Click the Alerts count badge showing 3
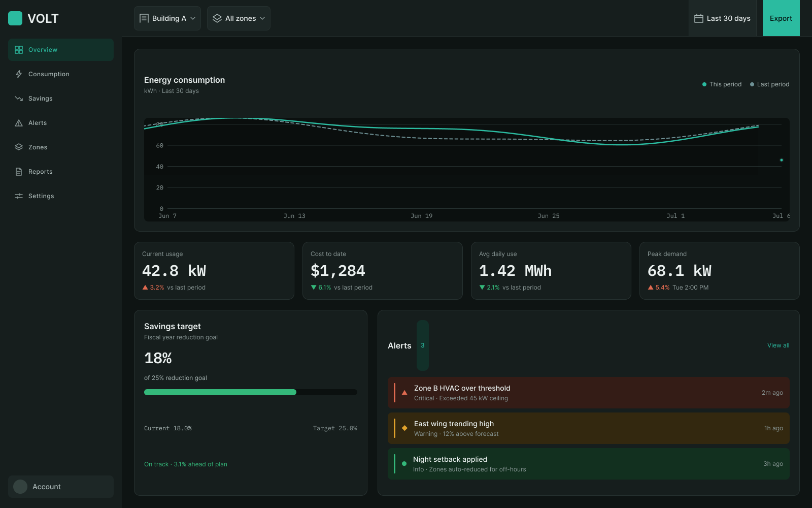The width and height of the screenshot is (812, 508). 423,345
